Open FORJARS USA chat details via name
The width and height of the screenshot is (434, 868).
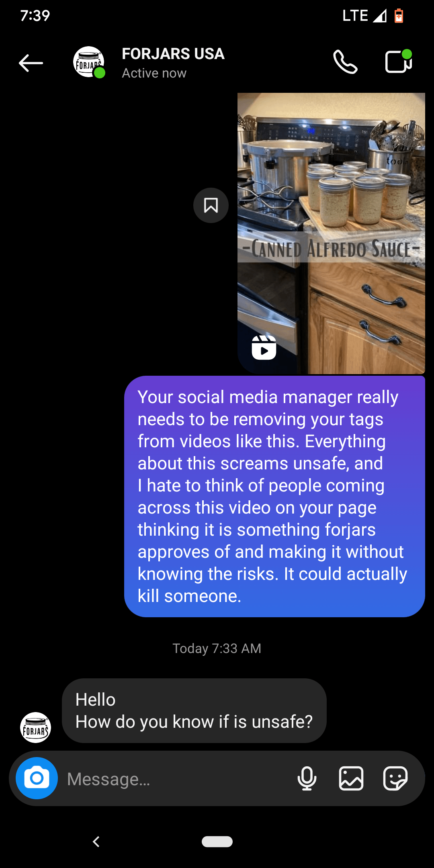pyautogui.click(x=173, y=54)
